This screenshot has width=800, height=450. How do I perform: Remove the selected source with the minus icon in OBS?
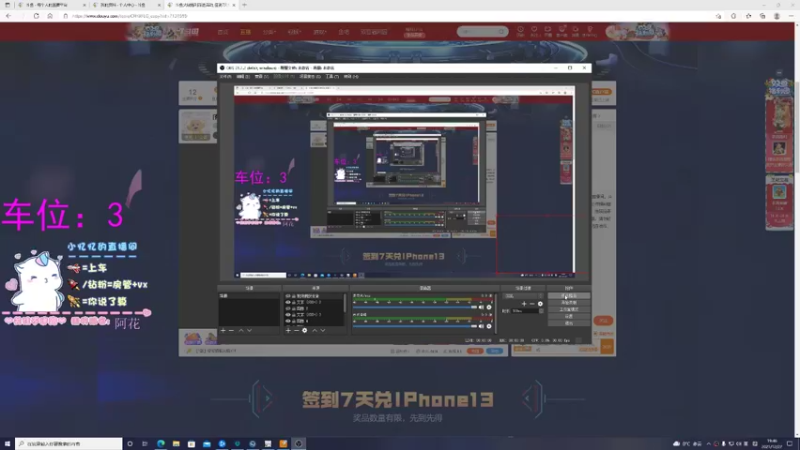(x=296, y=331)
